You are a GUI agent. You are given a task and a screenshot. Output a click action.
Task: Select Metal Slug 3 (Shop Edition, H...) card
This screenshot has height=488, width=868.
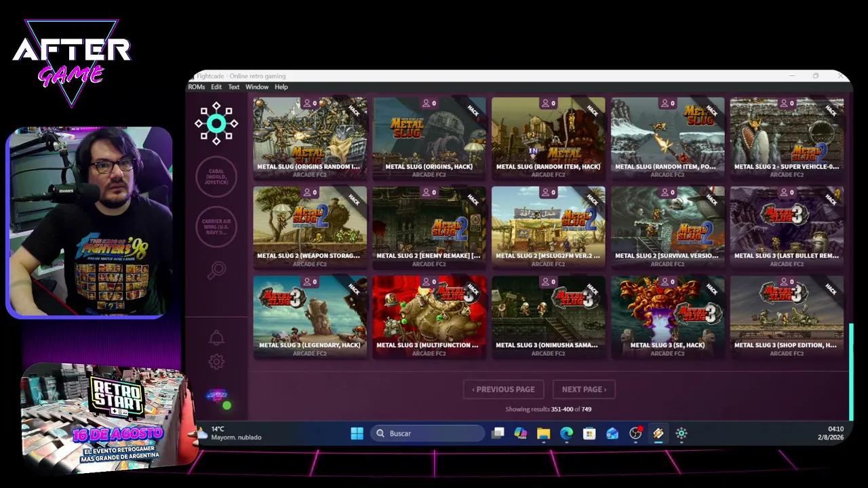click(787, 318)
